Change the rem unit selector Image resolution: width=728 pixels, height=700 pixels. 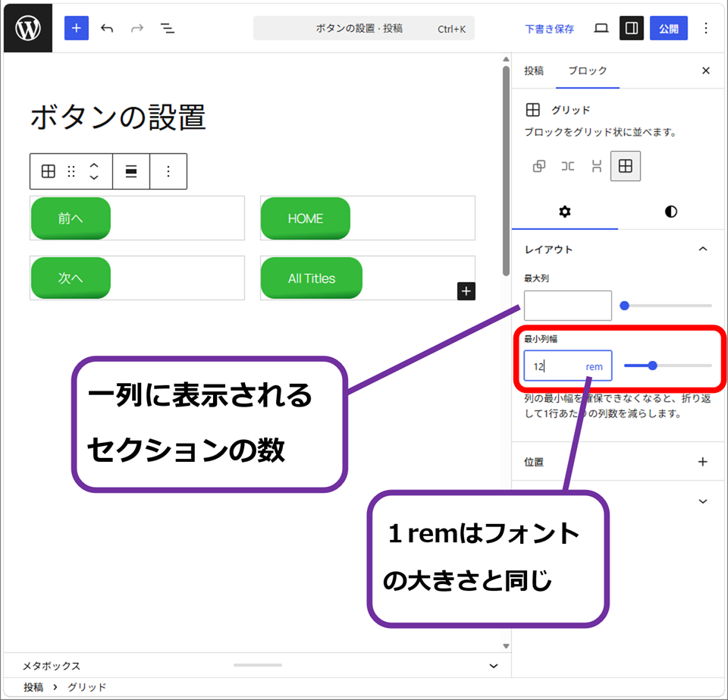[595, 367]
